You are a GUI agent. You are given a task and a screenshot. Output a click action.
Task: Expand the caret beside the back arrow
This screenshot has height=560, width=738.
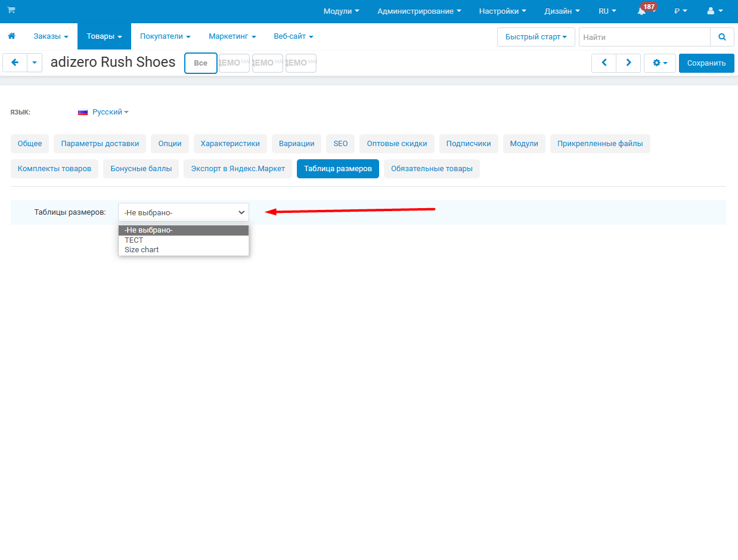click(x=35, y=63)
